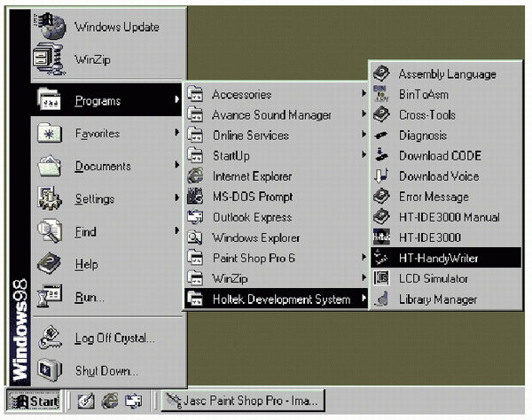Choose HT-HandyWriter from Holtek submenu
This screenshot has width=532, height=420.
click(x=446, y=258)
